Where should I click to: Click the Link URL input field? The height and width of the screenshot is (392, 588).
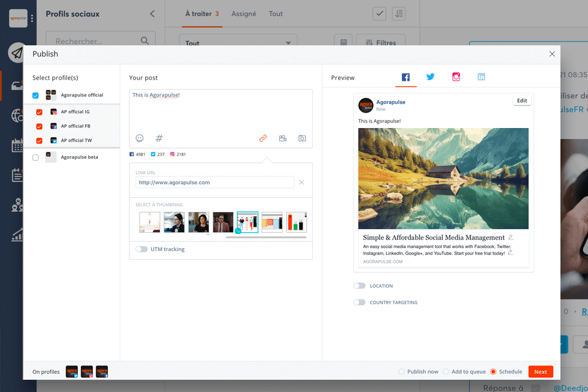click(x=214, y=183)
